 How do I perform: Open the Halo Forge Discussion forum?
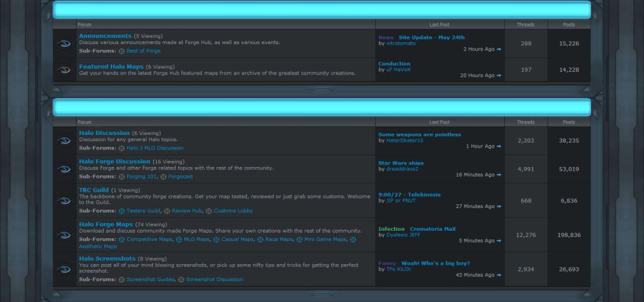click(x=115, y=161)
